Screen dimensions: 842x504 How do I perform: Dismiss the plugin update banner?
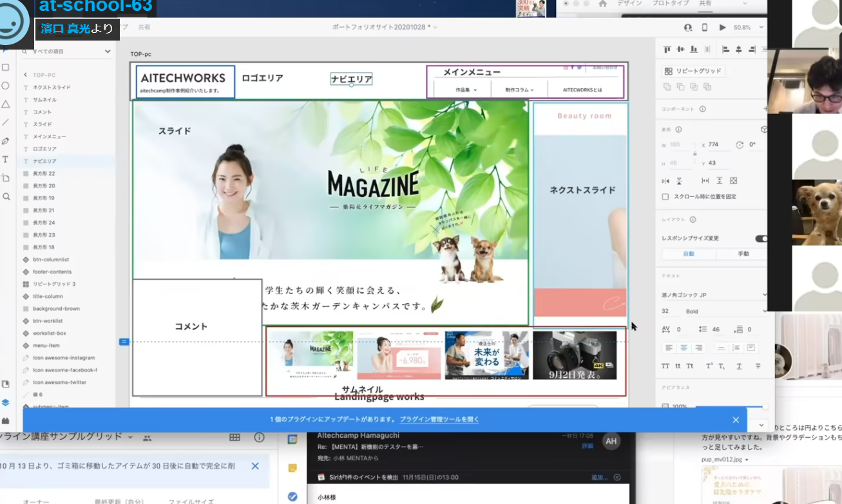pyautogui.click(x=736, y=420)
